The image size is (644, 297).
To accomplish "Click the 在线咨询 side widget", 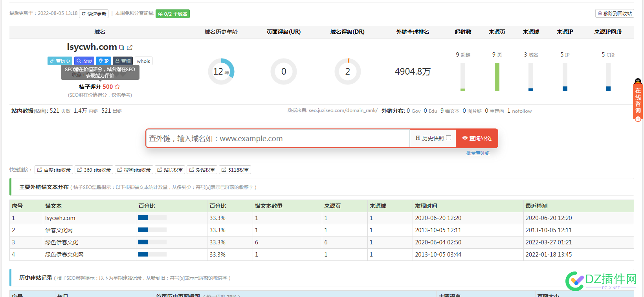I will [638, 101].
